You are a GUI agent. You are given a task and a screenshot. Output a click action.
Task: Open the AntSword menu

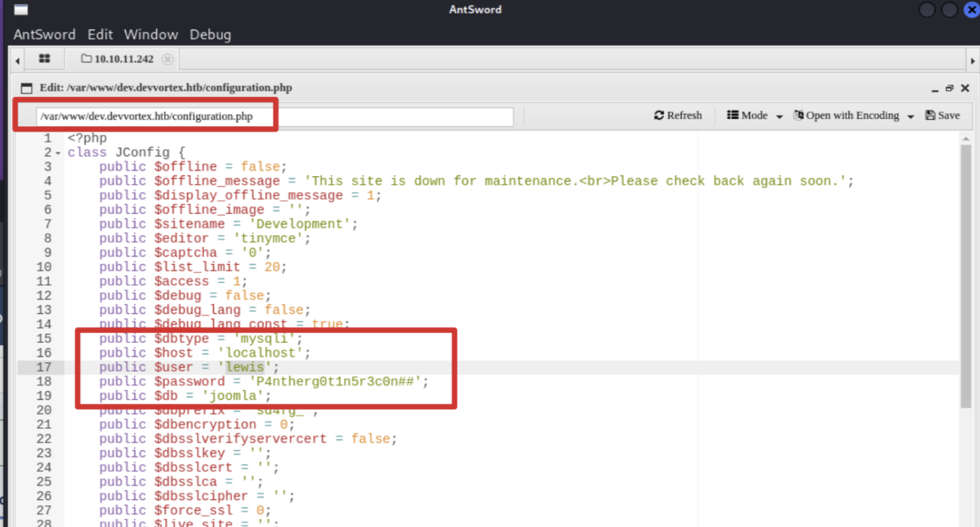click(44, 35)
